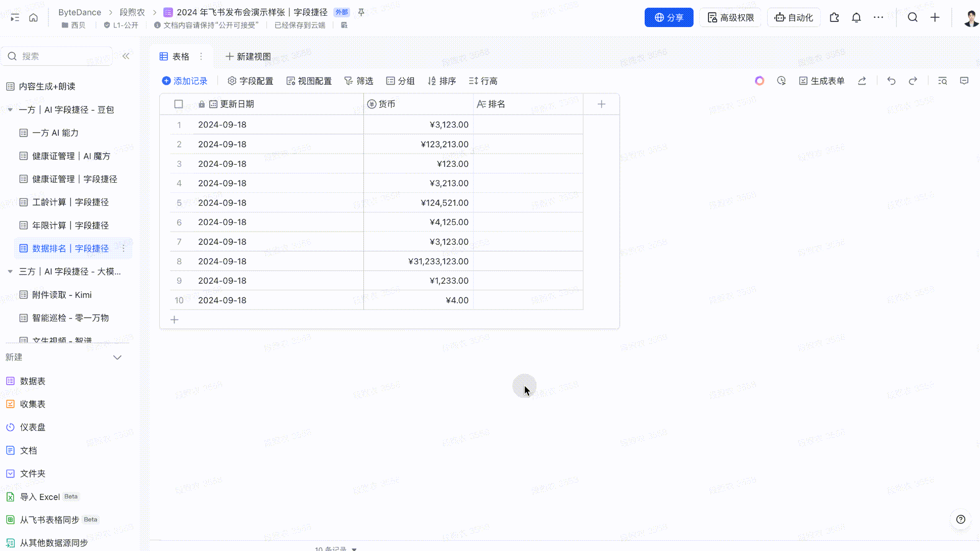Collapse sidebar with double-chevron icon
The height and width of the screenshot is (551, 980).
pos(126,56)
